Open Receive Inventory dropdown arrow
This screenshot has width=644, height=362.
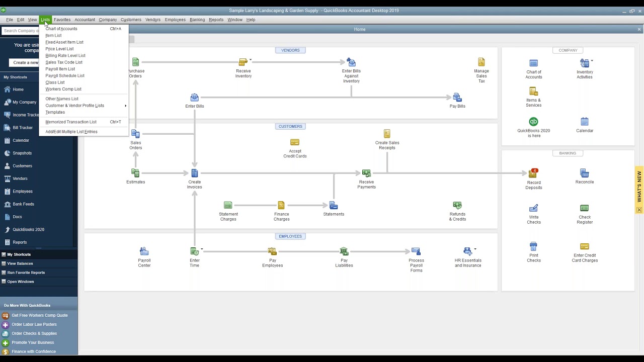(x=251, y=60)
